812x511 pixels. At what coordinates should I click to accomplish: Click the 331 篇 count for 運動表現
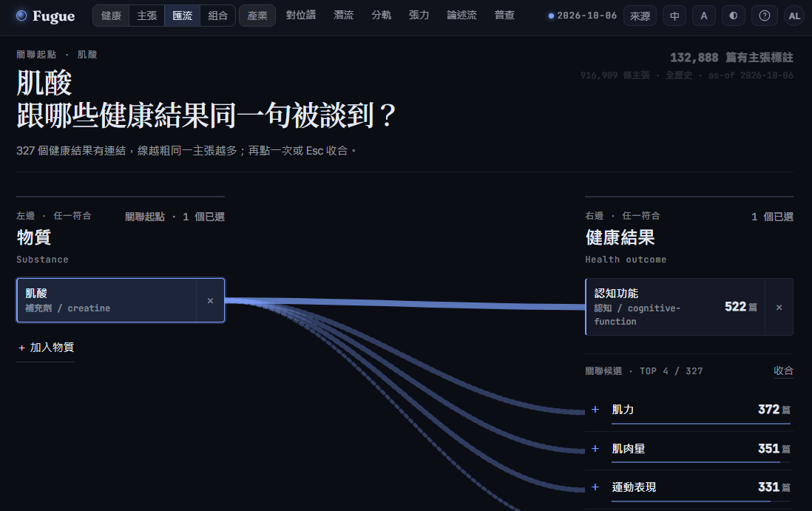point(774,487)
